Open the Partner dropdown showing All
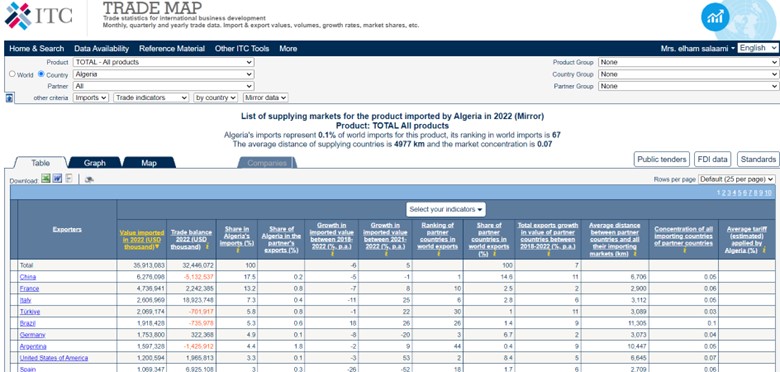The height and width of the screenshot is (372, 780). point(163,86)
